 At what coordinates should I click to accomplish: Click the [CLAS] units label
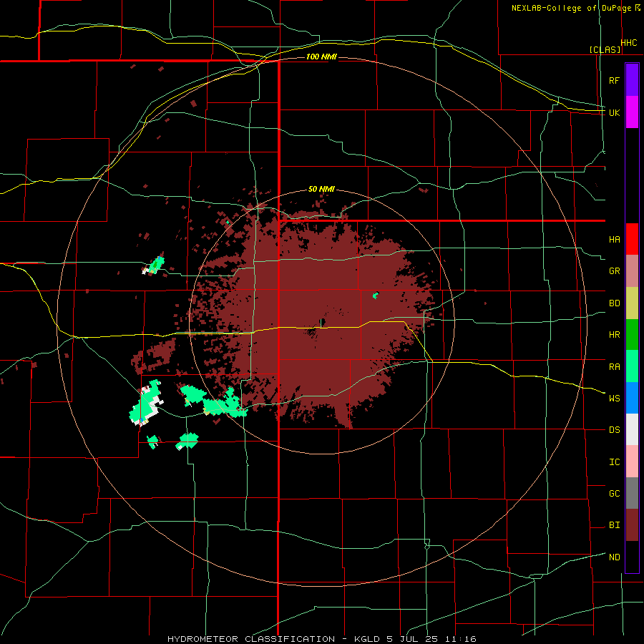[605, 49]
